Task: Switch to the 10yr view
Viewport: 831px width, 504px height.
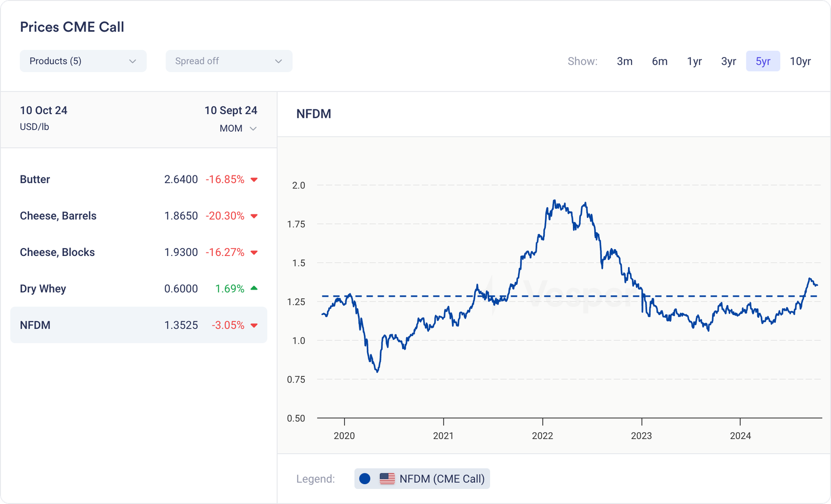Action: pos(800,61)
